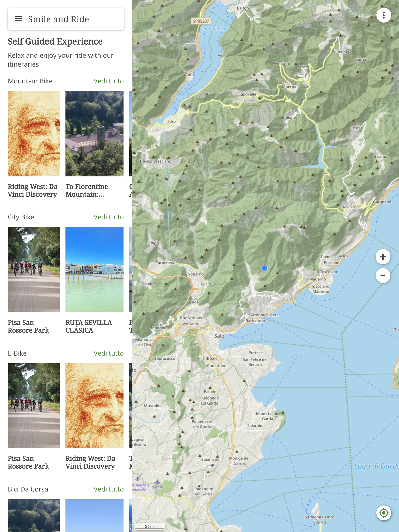Click the 'Capovalle' map label

click(x=247, y=94)
